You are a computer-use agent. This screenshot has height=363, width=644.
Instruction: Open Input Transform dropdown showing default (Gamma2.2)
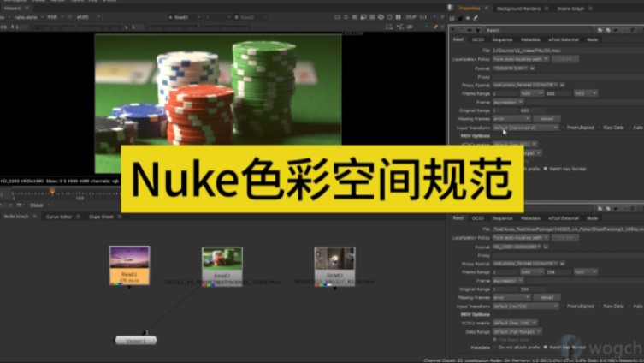[x=526, y=128]
